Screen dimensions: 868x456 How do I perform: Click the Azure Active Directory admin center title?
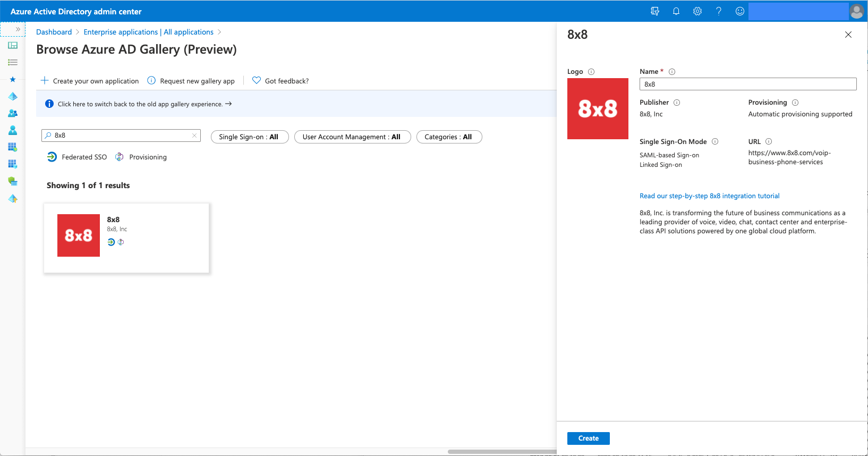click(76, 11)
